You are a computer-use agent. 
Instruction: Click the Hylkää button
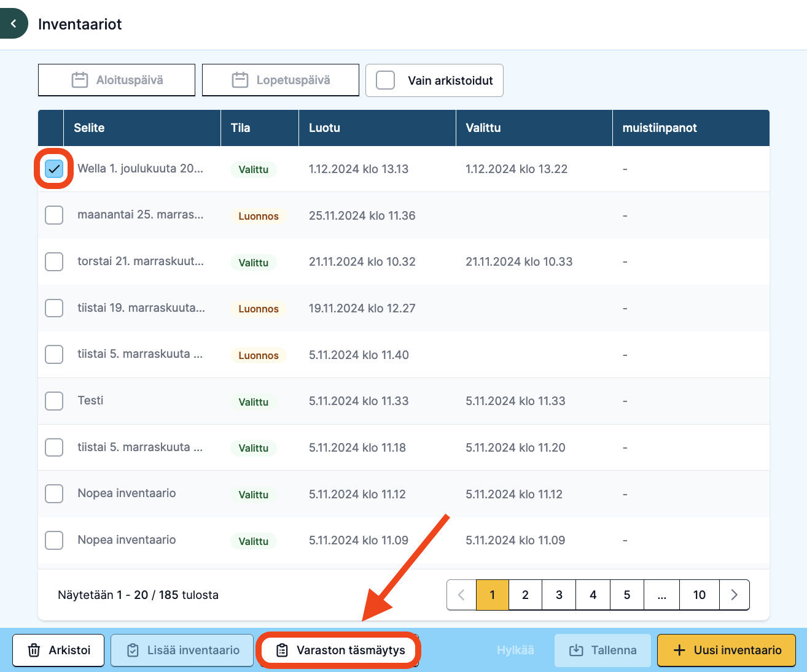coord(515,650)
